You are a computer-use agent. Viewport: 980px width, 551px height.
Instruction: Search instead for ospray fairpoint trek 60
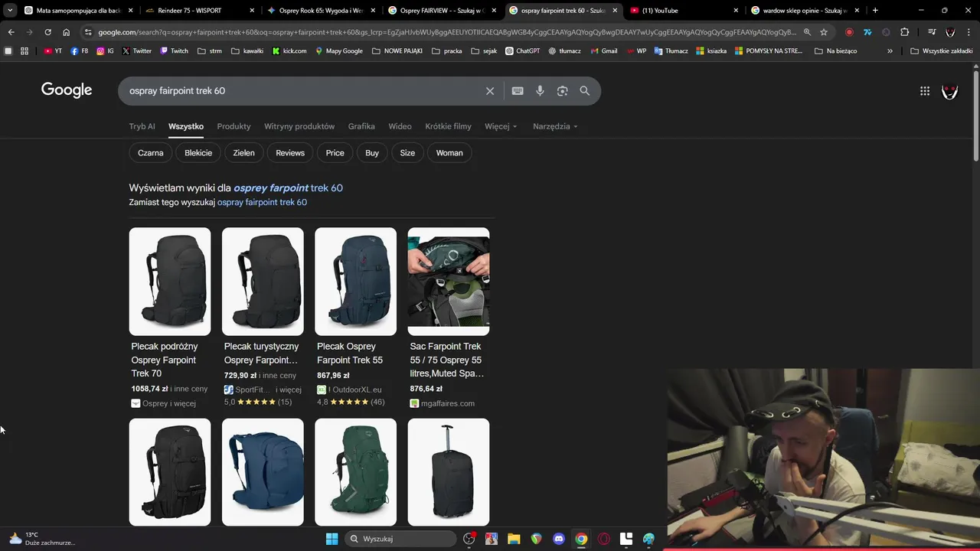pyautogui.click(x=262, y=202)
